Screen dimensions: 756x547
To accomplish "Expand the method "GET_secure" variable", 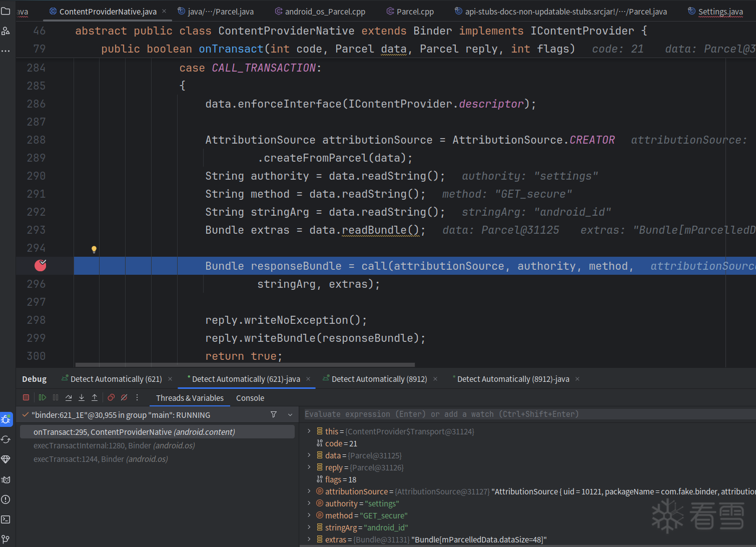I will point(309,515).
